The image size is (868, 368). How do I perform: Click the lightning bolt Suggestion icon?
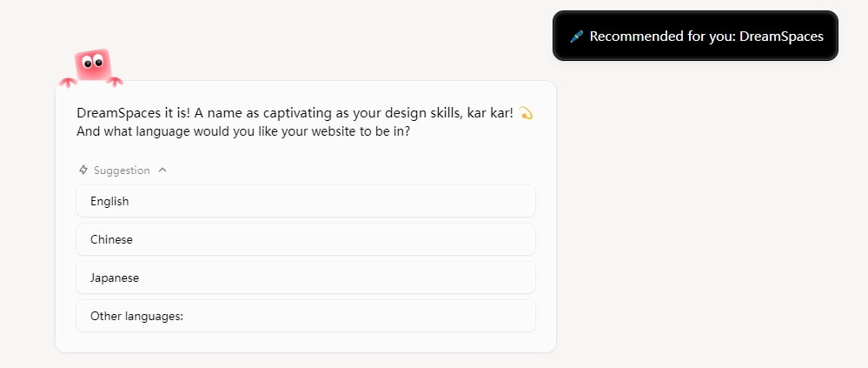coord(83,171)
